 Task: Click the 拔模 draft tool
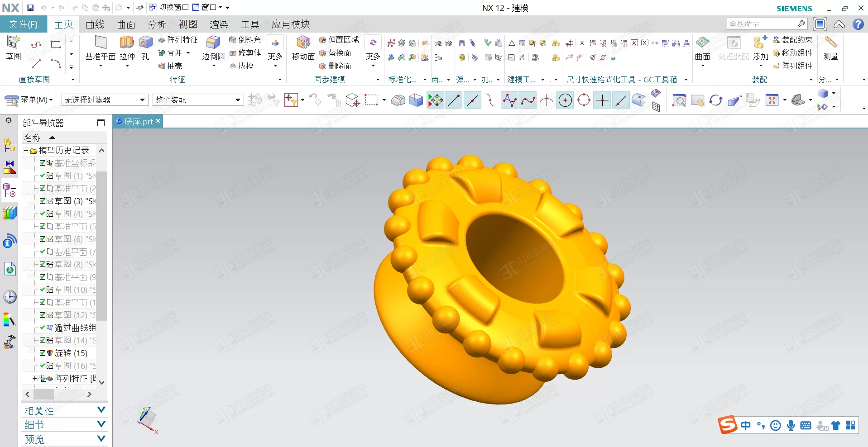(241, 66)
